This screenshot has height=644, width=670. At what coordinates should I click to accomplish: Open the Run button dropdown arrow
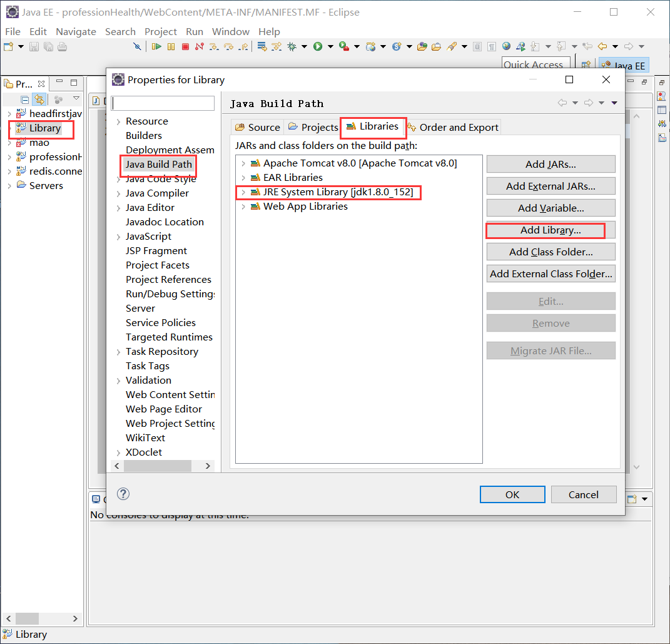coord(330,46)
